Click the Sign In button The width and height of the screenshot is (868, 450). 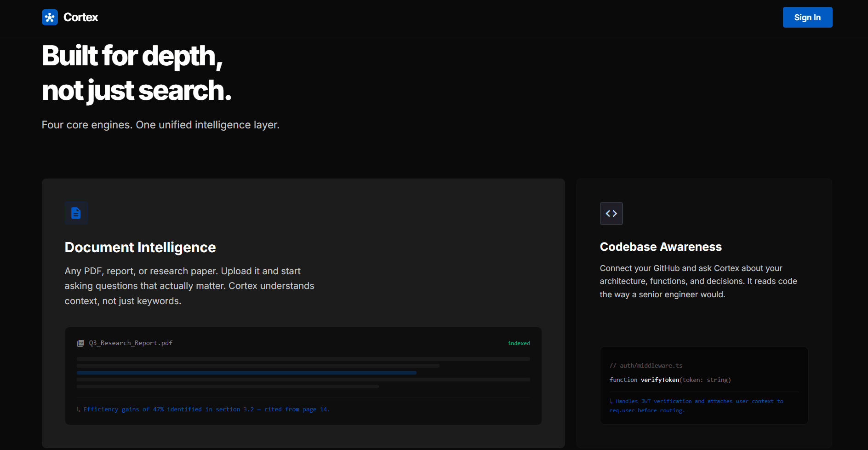point(807,17)
